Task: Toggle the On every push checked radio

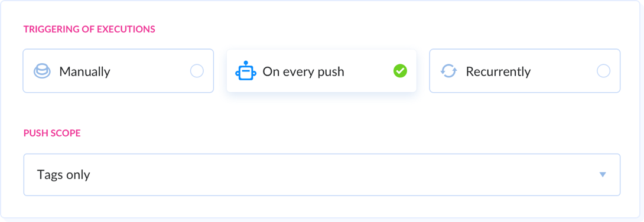Action: point(400,71)
